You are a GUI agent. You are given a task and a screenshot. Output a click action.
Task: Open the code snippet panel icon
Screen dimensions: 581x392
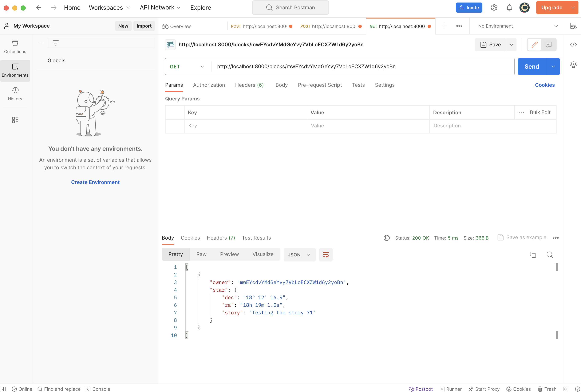tap(573, 44)
